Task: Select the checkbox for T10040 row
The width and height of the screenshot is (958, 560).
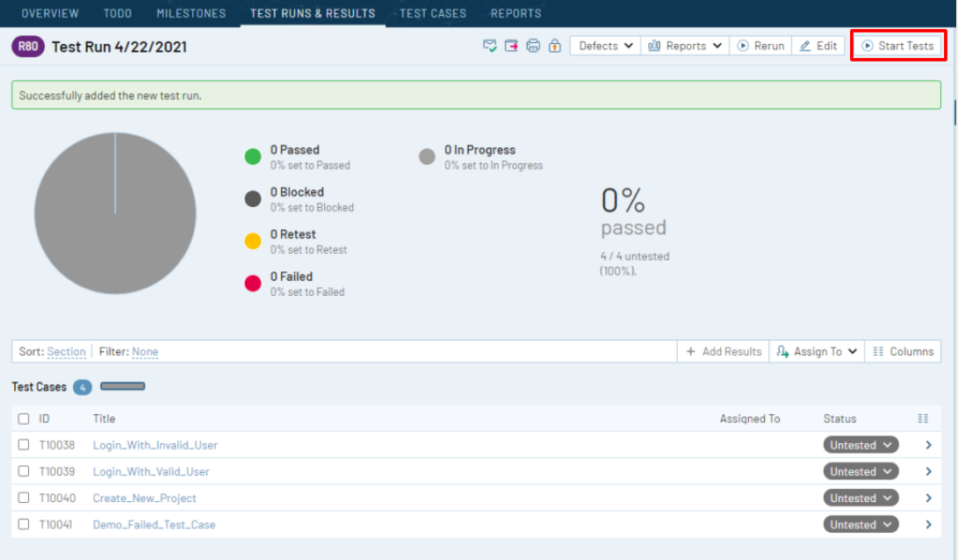Action: coord(24,498)
